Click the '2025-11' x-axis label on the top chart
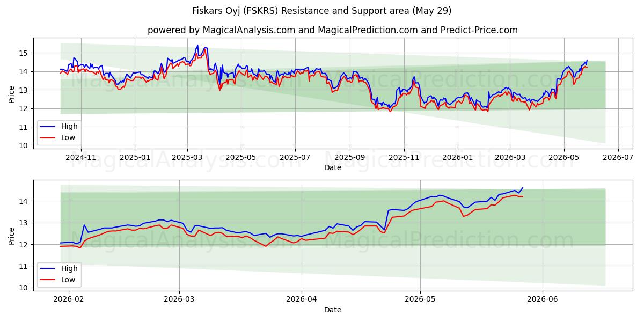The height and width of the screenshot is (322, 644). click(404, 158)
